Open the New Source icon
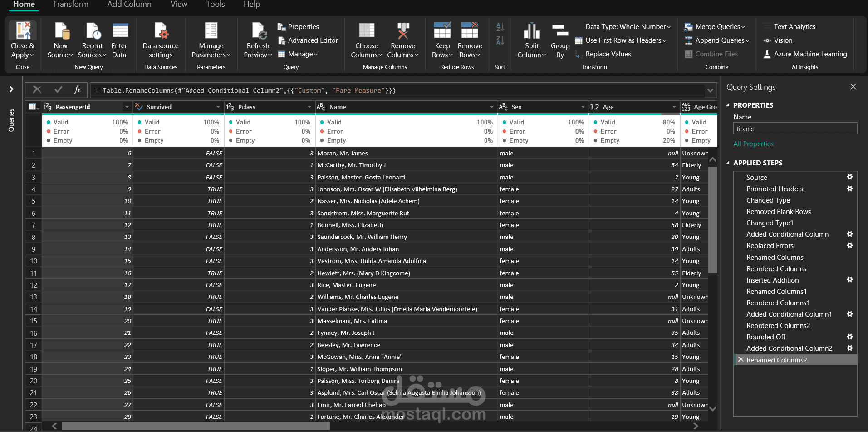Viewport: 868px width, 432px height. (x=61, y=31)
